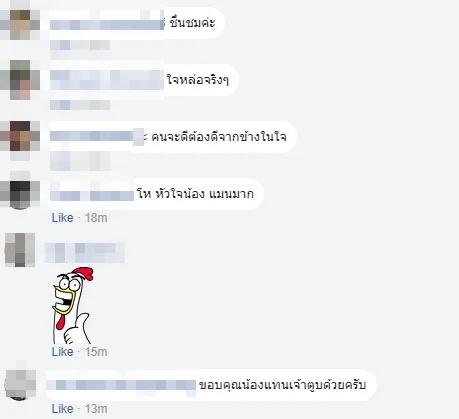This screenshot has width=459, height=419.
Task: Open avatar of the 'ชื่นชมค่ะ' commenter
Action: pos(20,23)
